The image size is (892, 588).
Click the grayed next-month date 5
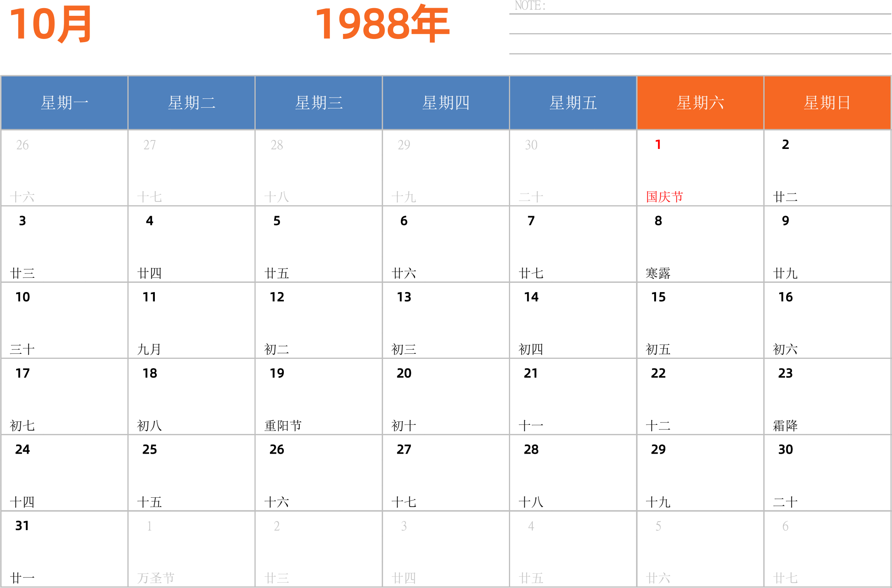tap(658, 526)
